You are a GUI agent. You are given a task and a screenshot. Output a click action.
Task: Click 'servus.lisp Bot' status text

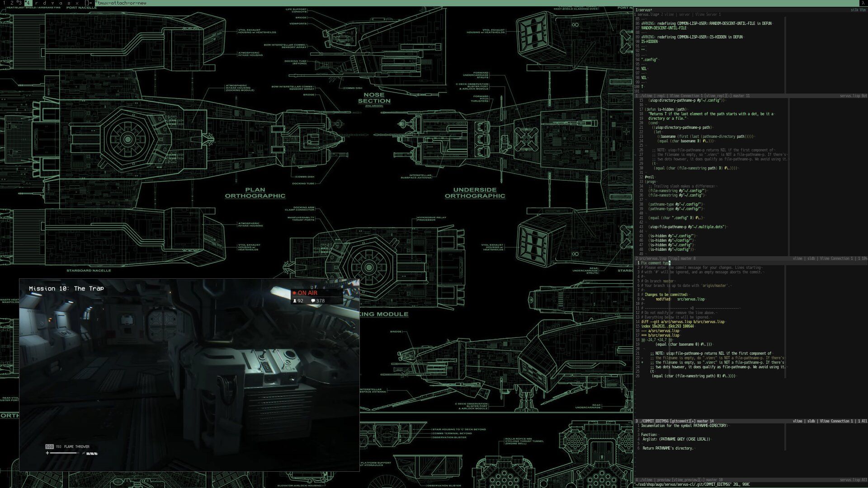854,96
